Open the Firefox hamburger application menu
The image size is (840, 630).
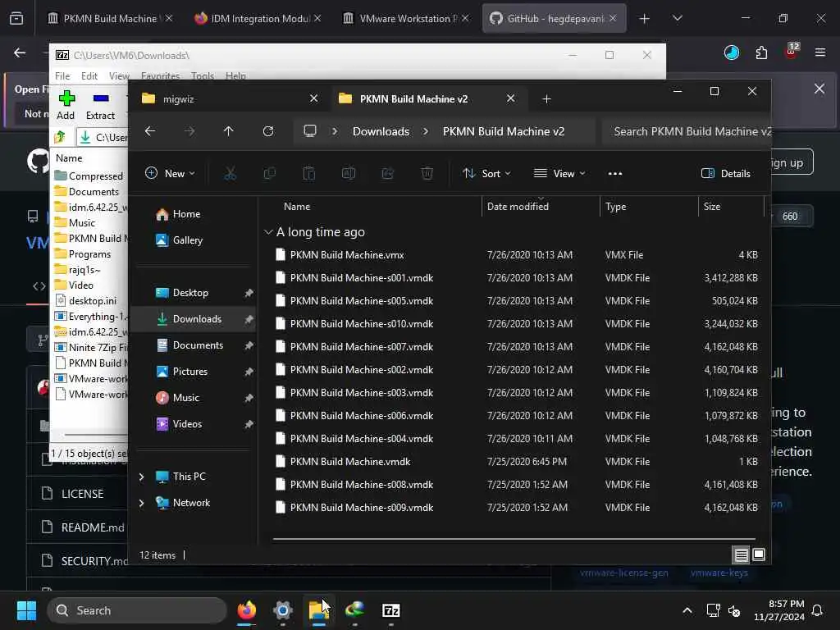pos(820,52)
